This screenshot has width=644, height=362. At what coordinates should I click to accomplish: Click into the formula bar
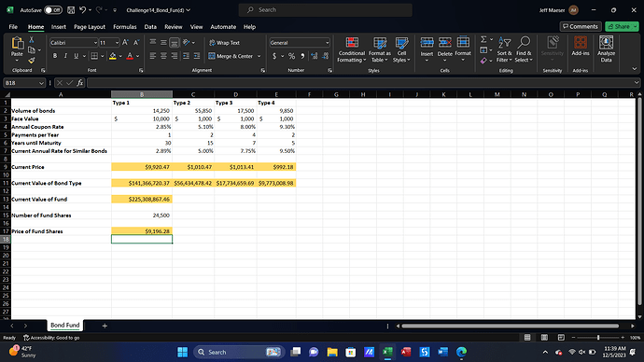[359, 83]
